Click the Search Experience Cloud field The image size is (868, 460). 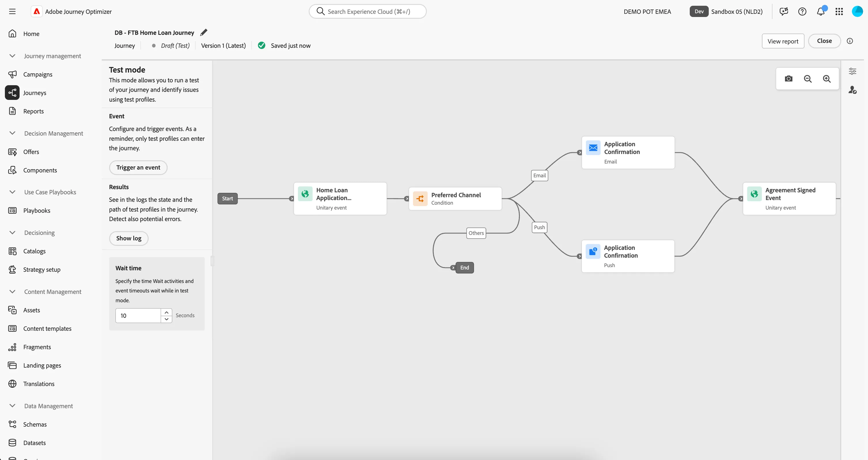[x=368, y=12]
